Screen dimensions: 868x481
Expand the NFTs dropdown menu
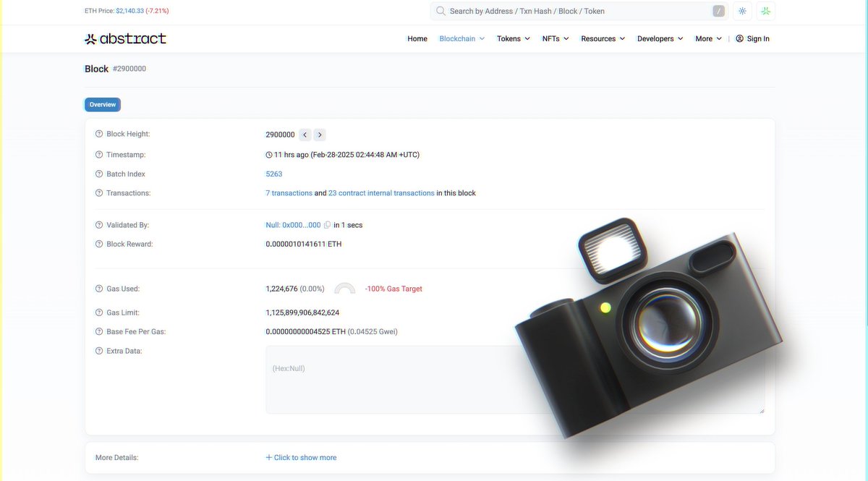[556, 38]
